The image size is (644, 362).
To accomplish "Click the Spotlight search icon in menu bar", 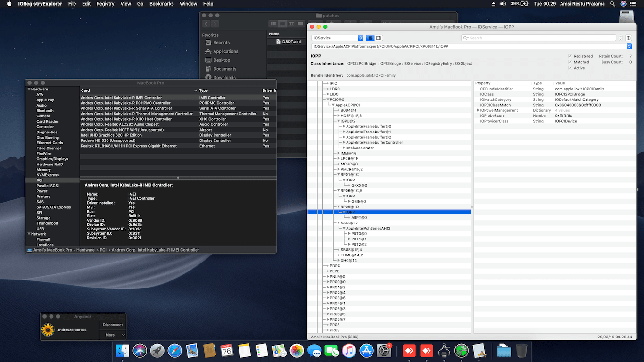I will pyautogui.click(x=612, y=4).
